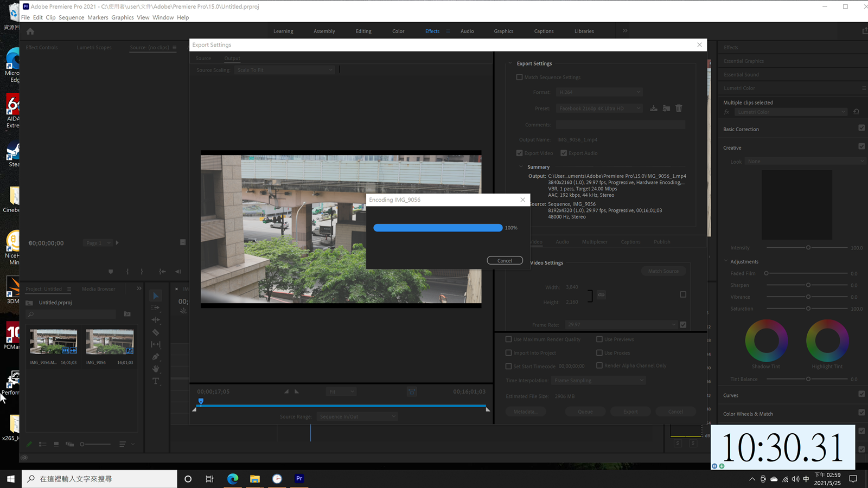Open the Sequence menu
This screenshot has width=868, height=488.
point(71,17)
